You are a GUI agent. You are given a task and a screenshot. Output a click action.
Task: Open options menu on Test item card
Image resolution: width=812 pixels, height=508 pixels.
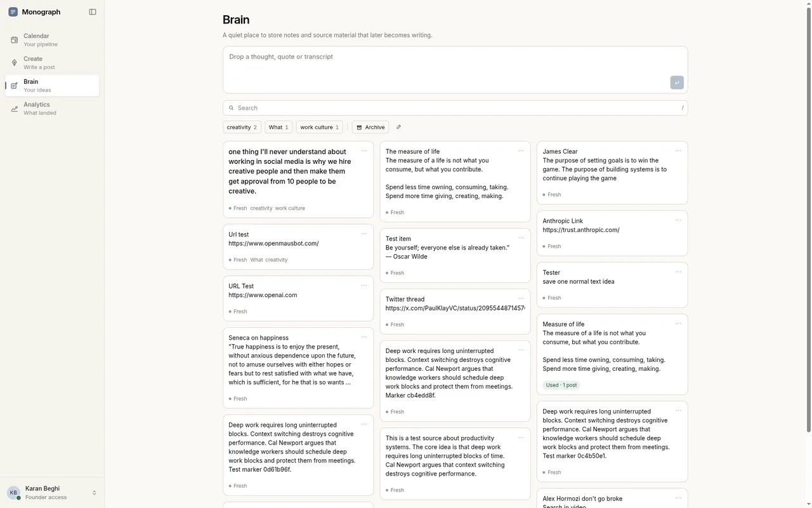click(521, 238)
